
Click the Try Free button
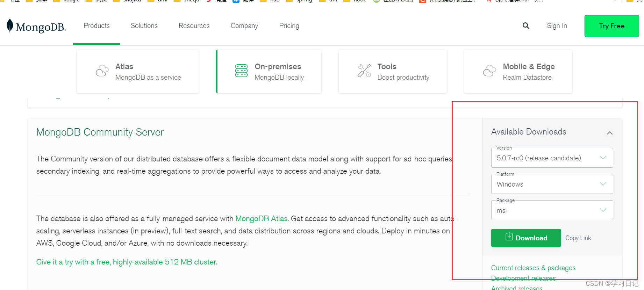(x=611, y=26)
